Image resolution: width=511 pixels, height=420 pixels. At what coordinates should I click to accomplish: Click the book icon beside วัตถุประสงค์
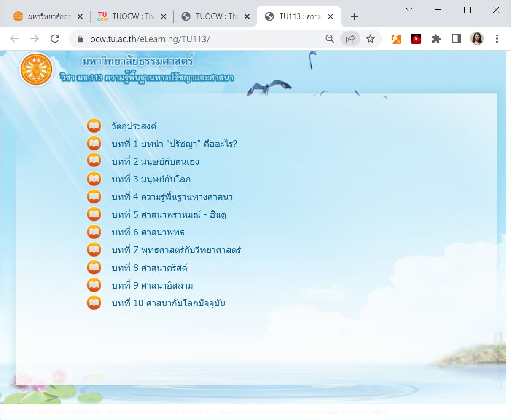click(x=94, y=126)
